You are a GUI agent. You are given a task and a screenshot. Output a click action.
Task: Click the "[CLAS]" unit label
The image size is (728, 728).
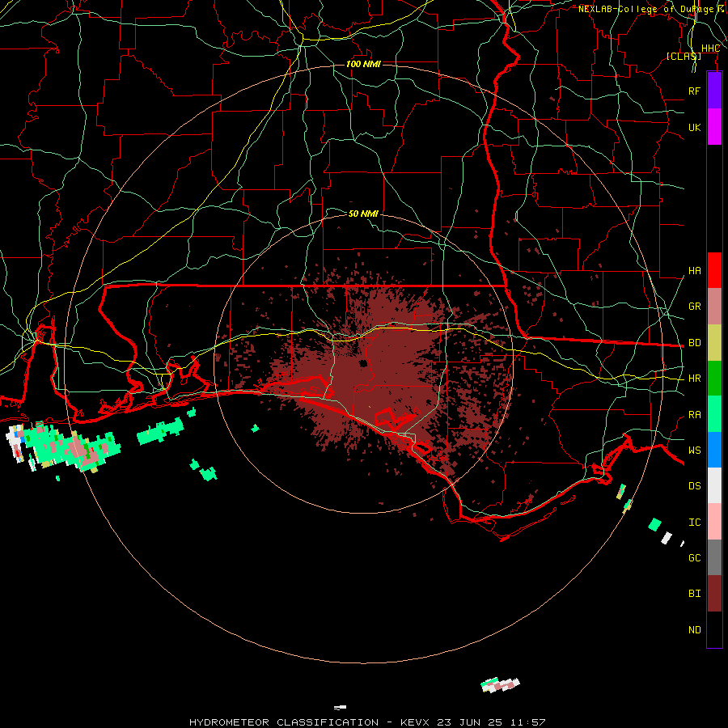(684, 56)
